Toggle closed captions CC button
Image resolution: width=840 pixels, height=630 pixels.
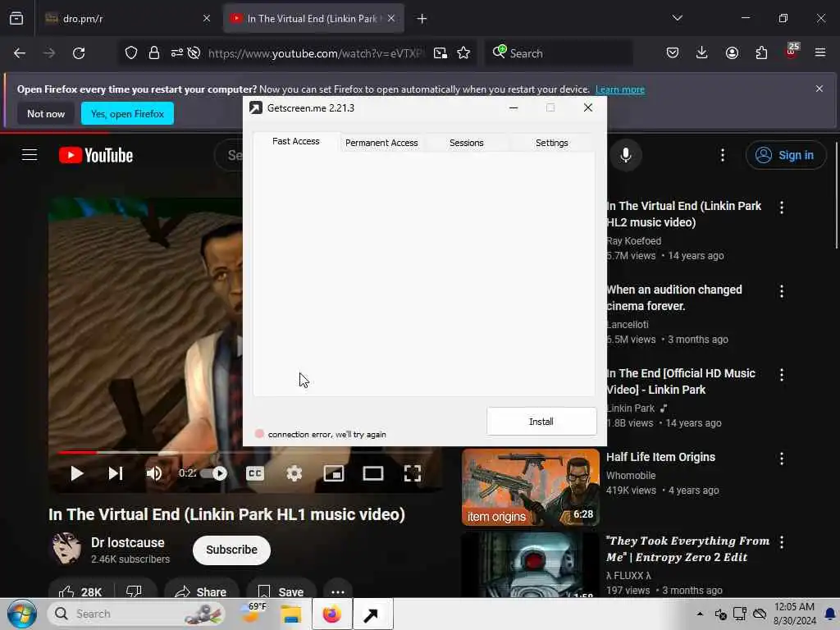tap(255, 473)
